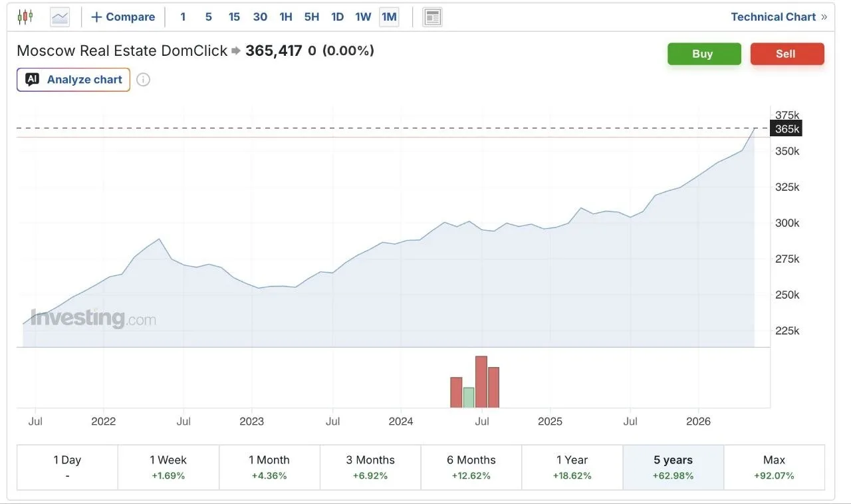Set interval to 5 minutes
Screen dimensions: 851x504
pos(208,17)
